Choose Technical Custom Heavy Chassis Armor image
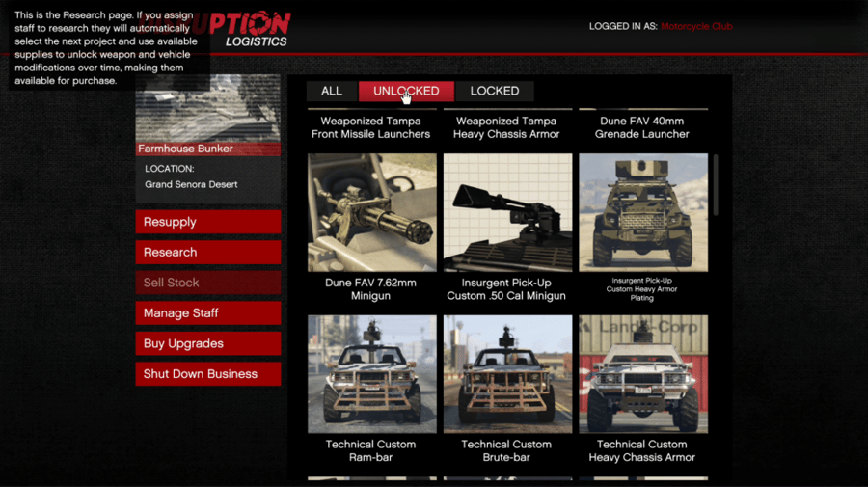 click(x=643, y=374)
